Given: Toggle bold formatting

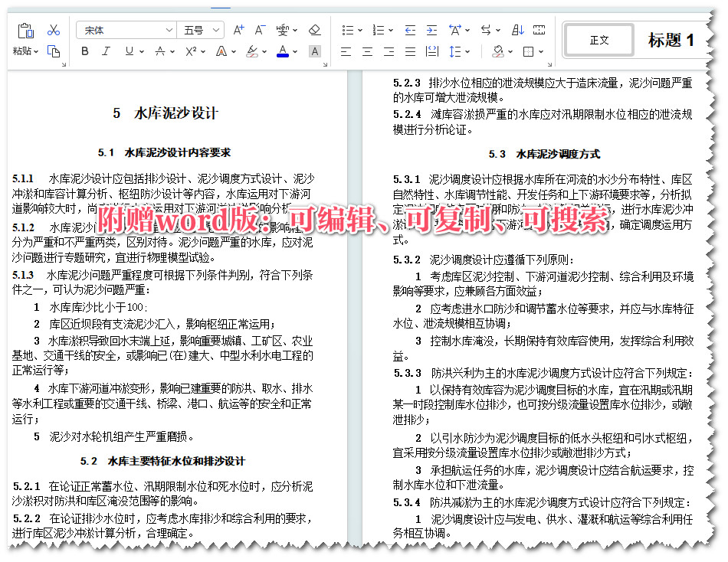Looking at the screenshot, I should click(85, 51).
